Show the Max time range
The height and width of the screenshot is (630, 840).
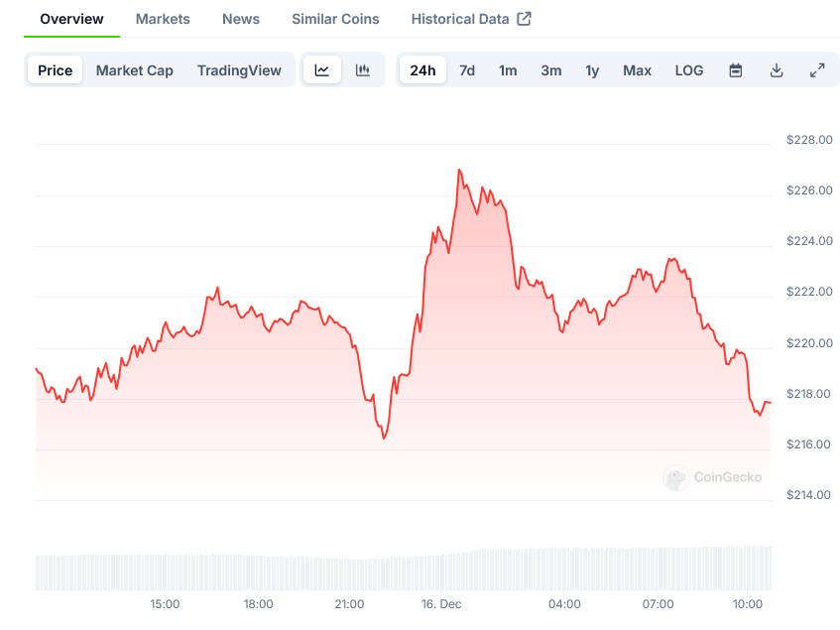[637, 70]
